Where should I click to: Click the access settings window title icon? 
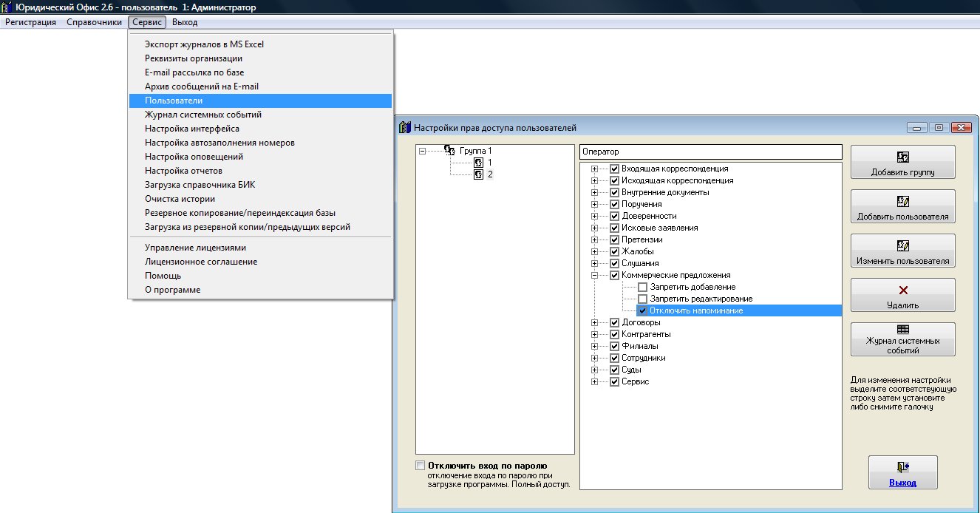[x=405, y=128]
